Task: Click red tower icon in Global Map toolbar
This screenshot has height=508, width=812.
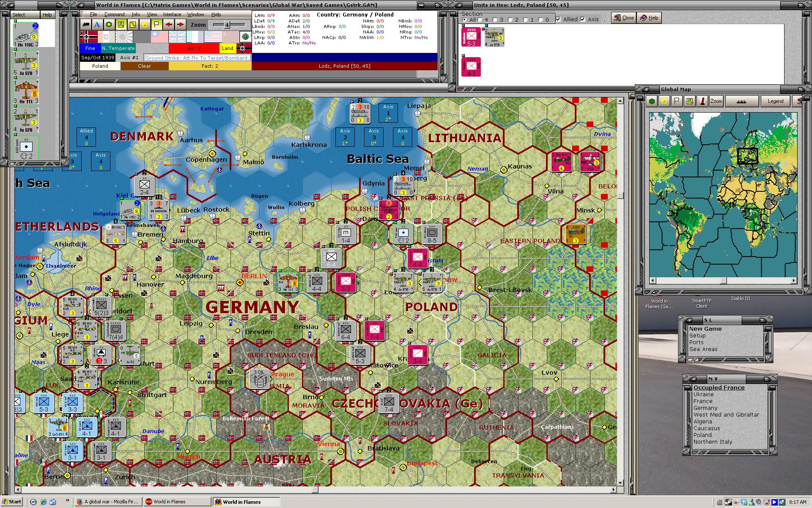Action: pos(702,101)
